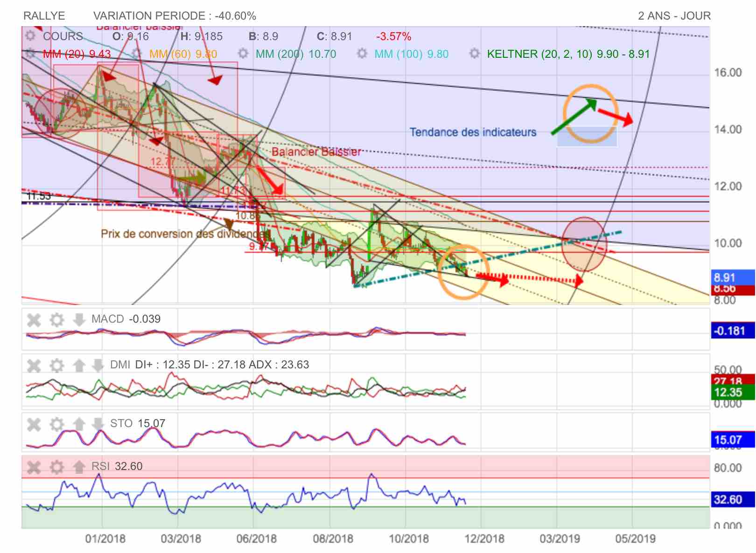Click the MACD -0.039 label
The height and width of the screenshot is (553, 756).
(x=126, y=319)
